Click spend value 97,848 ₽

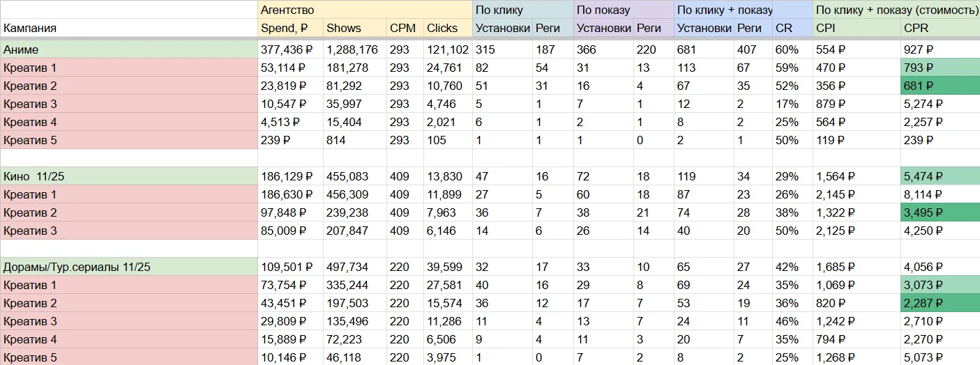tap(290, 212)
